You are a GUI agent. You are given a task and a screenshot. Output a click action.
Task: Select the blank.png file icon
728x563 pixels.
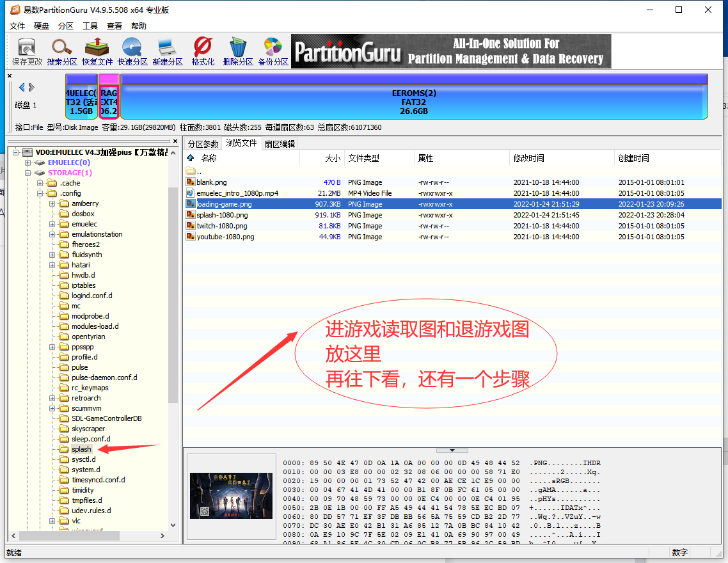click(191, 182)
